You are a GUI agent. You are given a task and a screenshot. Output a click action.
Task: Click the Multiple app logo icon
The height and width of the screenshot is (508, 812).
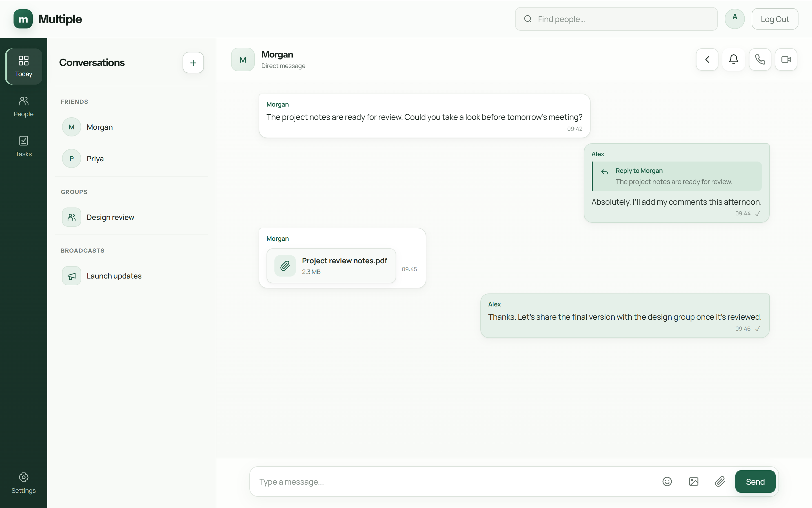(23, 19)
